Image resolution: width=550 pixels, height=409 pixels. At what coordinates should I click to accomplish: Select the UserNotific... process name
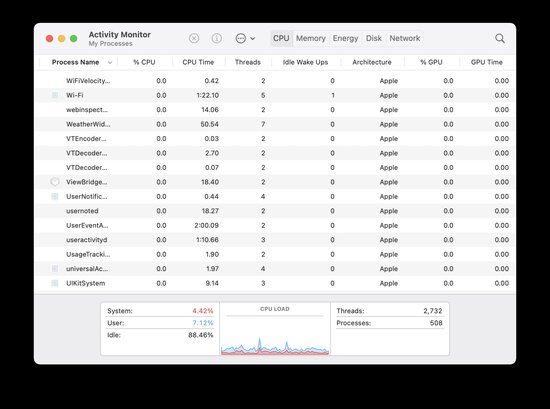87,196
